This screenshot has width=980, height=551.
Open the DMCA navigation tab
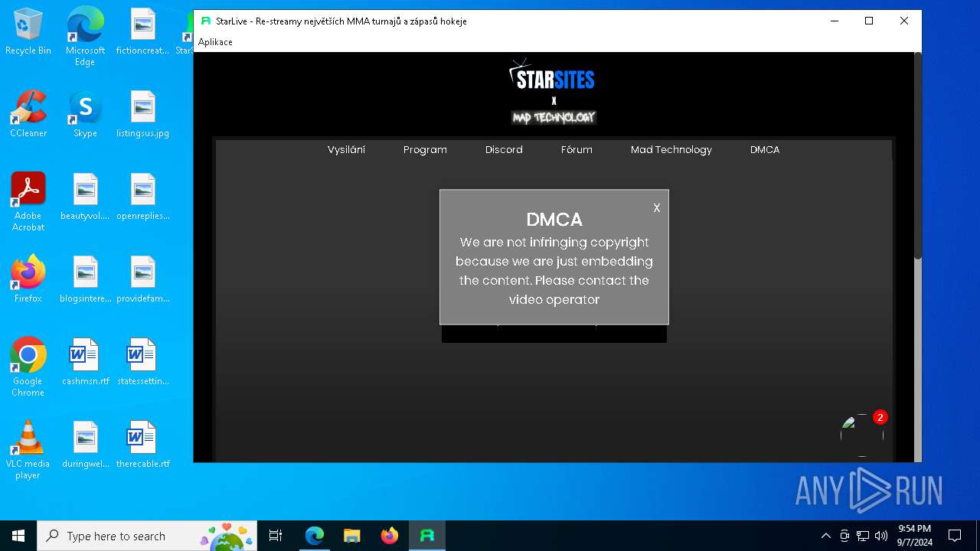[765, 150]
